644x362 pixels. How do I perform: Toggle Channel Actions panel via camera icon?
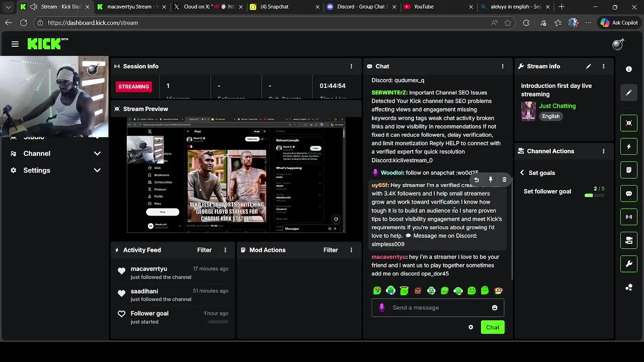coord(629,240)
